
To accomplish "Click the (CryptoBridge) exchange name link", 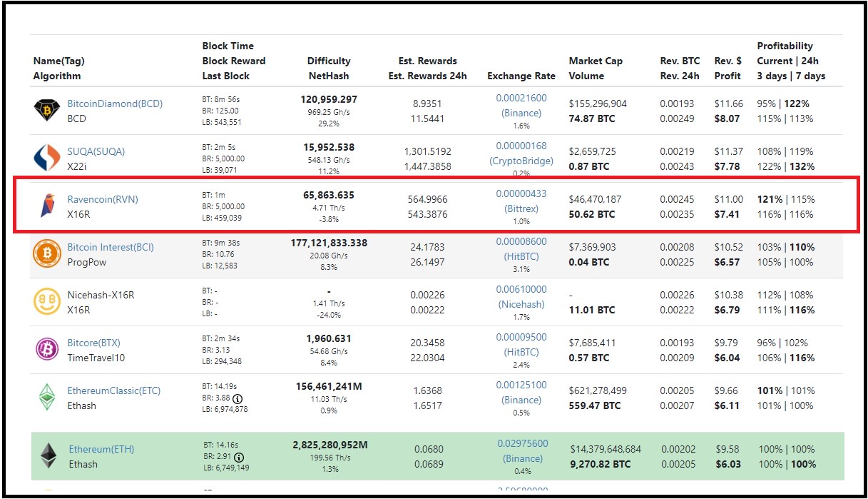I will click(x=521, y=161).
